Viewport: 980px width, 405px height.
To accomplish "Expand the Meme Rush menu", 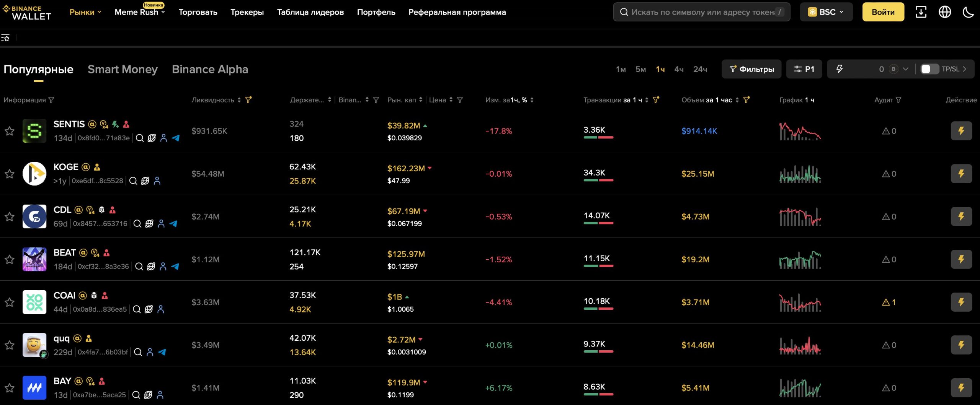I will pyautogui.click(x=140, y=12).
